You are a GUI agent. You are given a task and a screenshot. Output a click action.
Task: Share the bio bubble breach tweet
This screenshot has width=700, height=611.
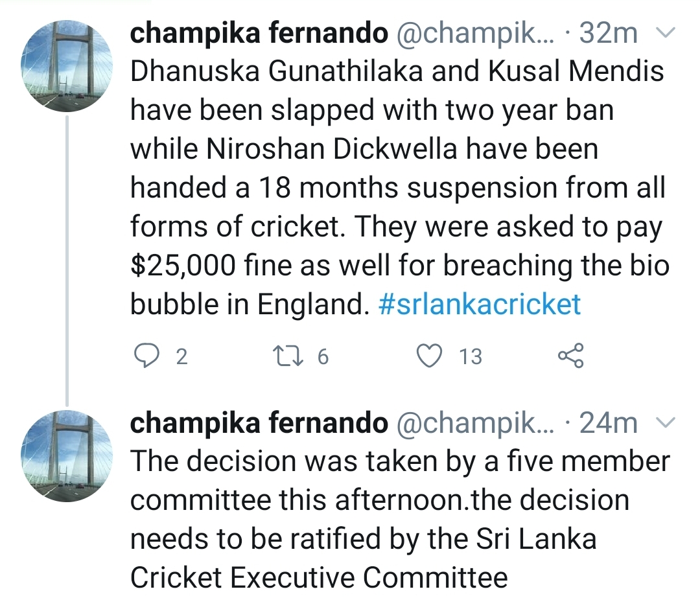pos(570,356)
